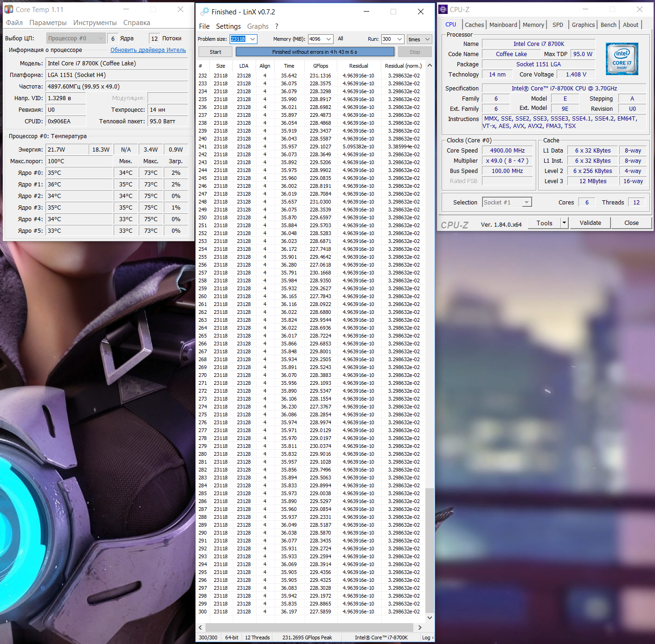Click the LinX results scroll-up arrow
This screenshot has width=655, height=644.
click(x=430, y=65)
